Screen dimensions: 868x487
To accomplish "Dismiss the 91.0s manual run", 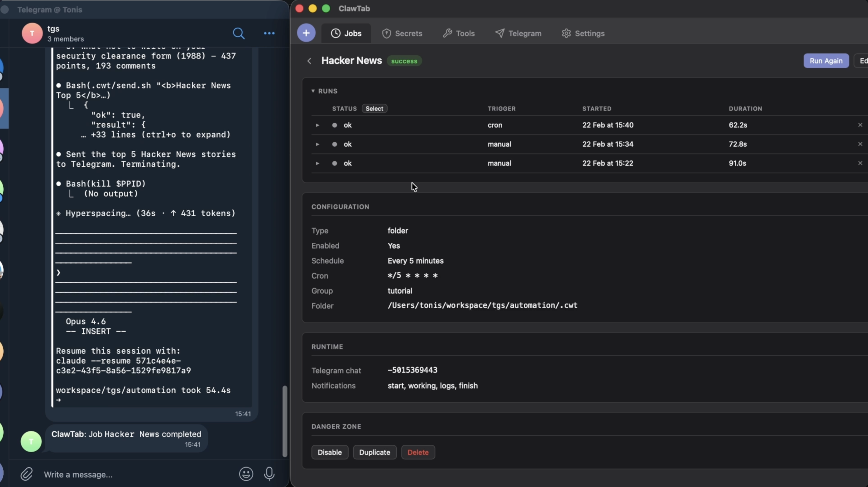I will click(x=860, y=163).
